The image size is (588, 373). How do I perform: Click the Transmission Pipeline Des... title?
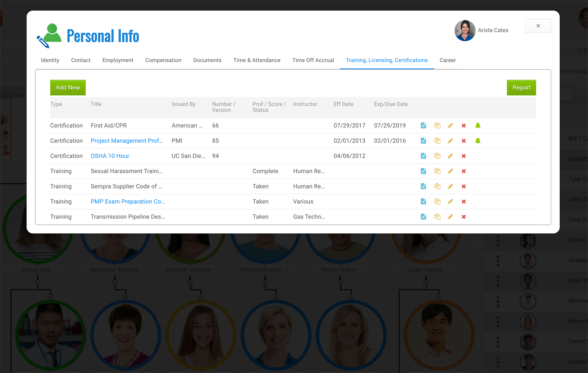click(x=128, y=217)
